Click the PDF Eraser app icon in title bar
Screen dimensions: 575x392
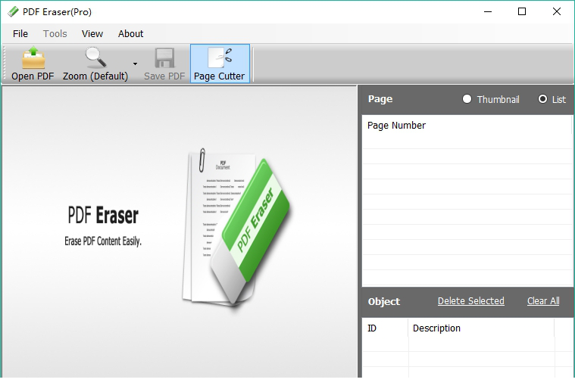13,11
